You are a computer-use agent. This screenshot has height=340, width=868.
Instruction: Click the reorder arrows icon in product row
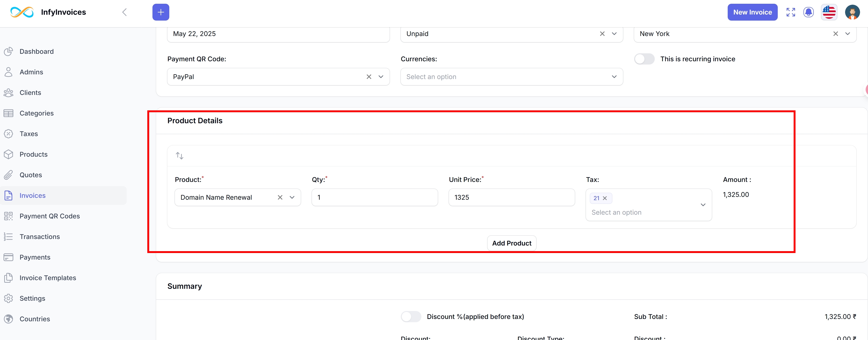click(x=179, y=156)
